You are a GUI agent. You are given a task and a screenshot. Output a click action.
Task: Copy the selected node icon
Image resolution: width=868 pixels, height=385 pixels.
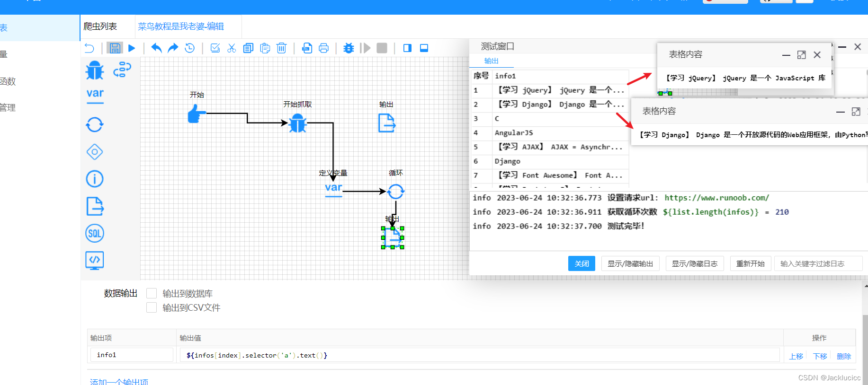(248, 48)
